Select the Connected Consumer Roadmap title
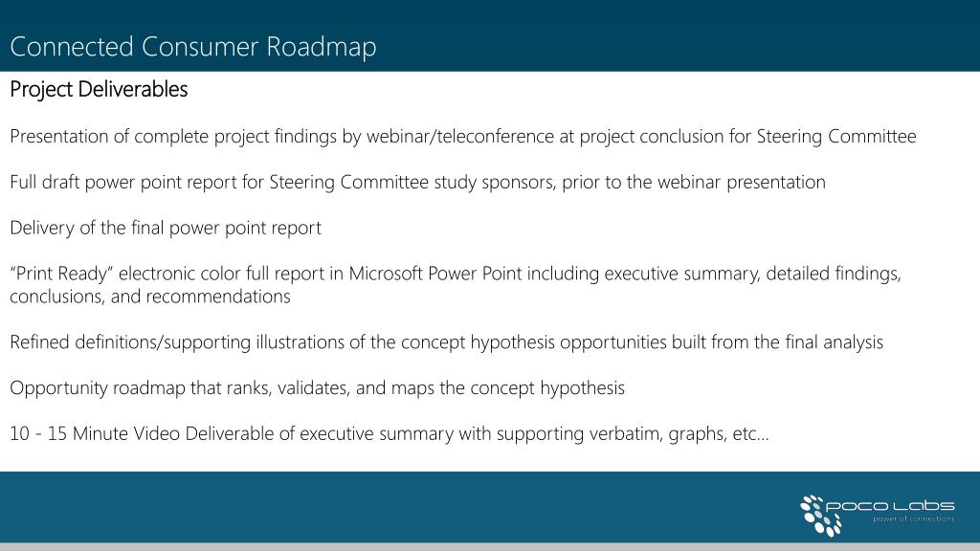The height and width of the screenshot is (551, 980). [193, 47]
